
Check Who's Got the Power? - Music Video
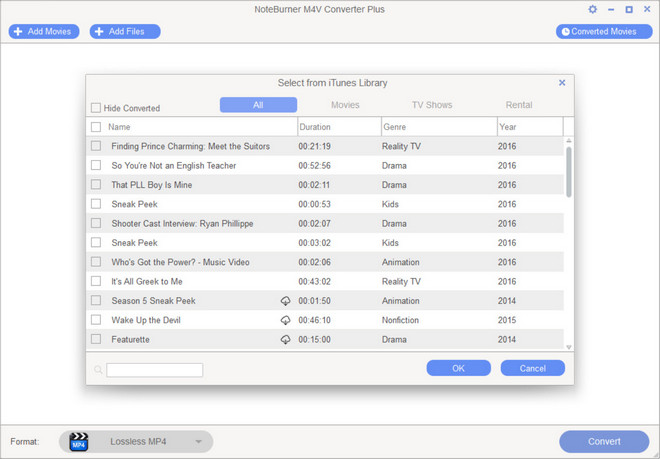[96, 262]
